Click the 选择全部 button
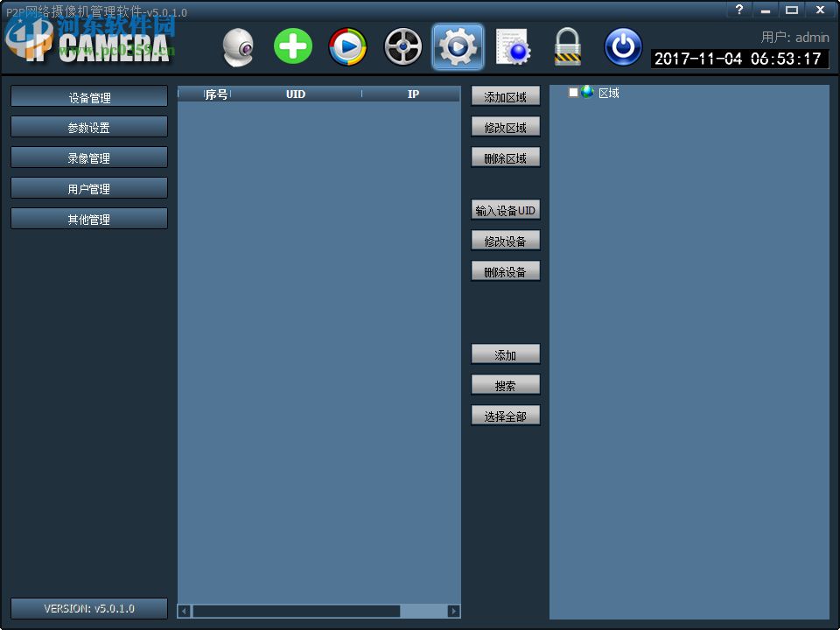 pos(505,416)
